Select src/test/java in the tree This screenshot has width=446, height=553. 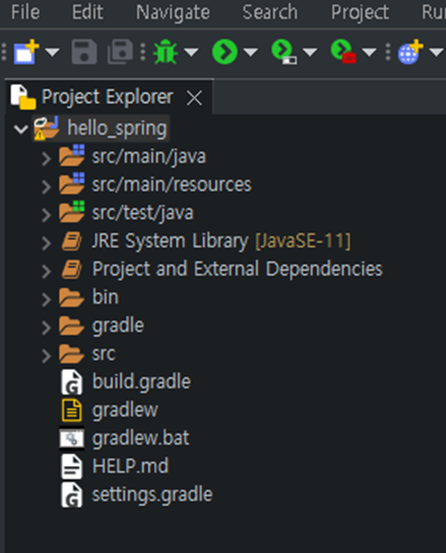click(143, 213)
